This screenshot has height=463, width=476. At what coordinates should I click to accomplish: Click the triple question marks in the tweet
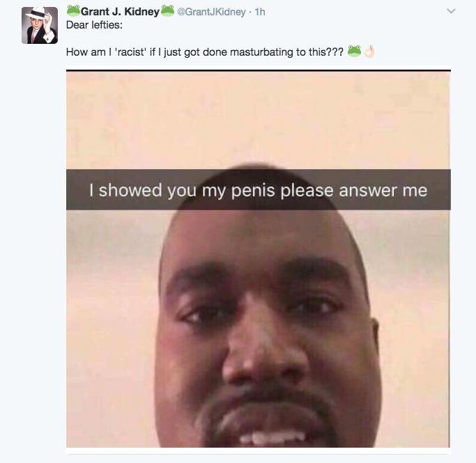point(337,52)
